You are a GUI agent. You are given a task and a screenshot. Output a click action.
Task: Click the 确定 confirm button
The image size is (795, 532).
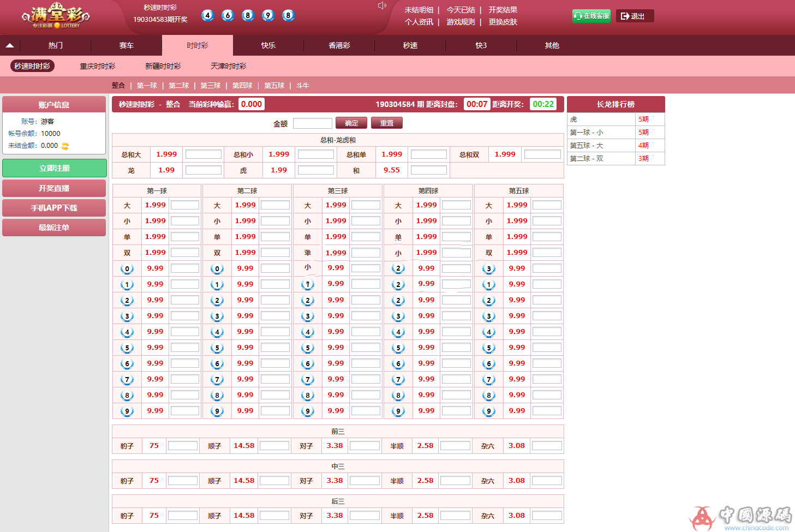coord(351,123)
